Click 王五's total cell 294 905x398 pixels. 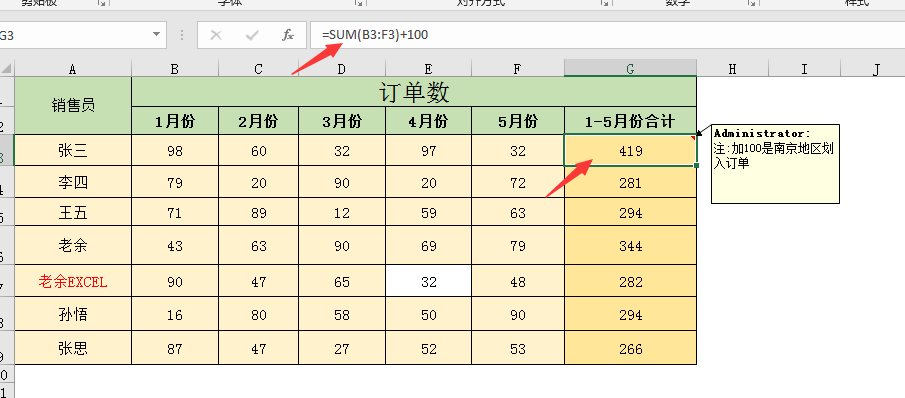630,212
